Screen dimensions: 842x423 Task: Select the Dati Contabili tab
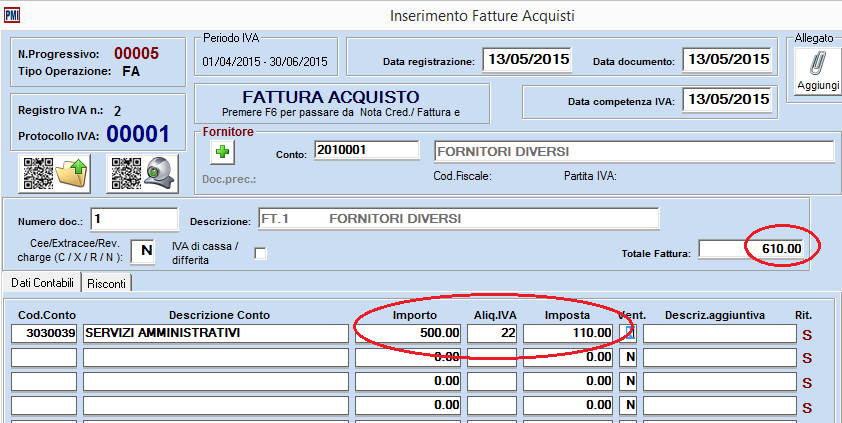[41, 284]
